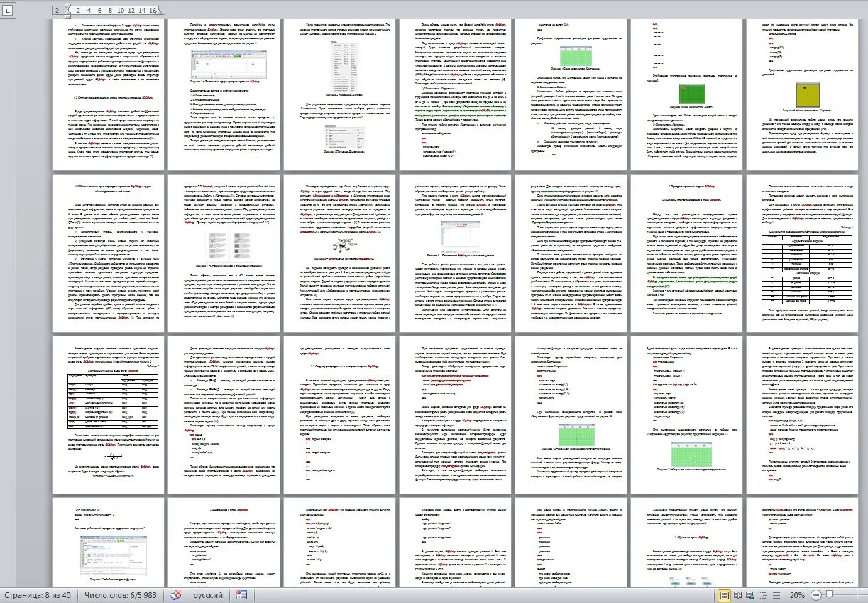Click the page with the icon grid figure

[x=224, y=252]
